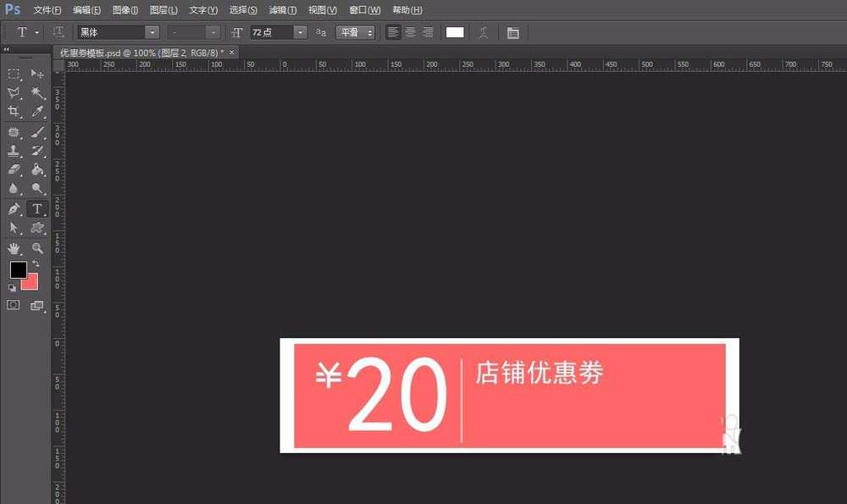Select the Hand tool
Image resolution: width=847 pixels, height=504 pixels.
(x=14, y=248)
